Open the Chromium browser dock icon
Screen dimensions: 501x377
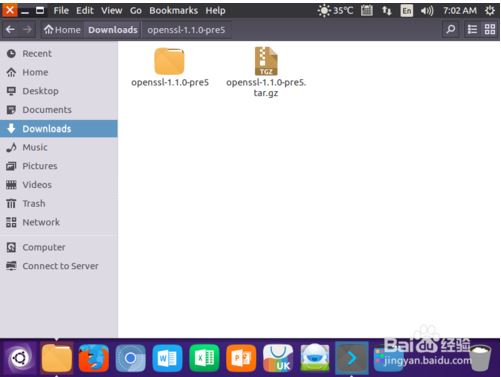[x=130, y=359]
